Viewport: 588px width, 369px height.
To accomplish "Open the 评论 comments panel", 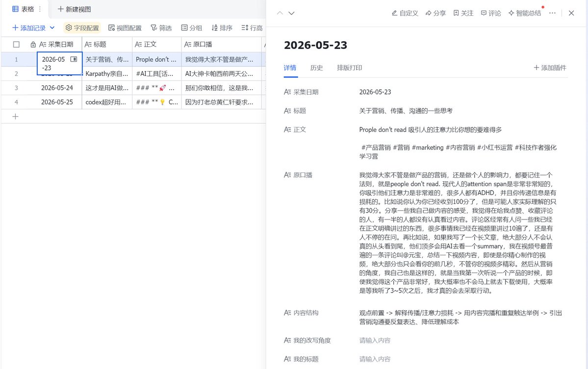I will [x=491, y=13].
